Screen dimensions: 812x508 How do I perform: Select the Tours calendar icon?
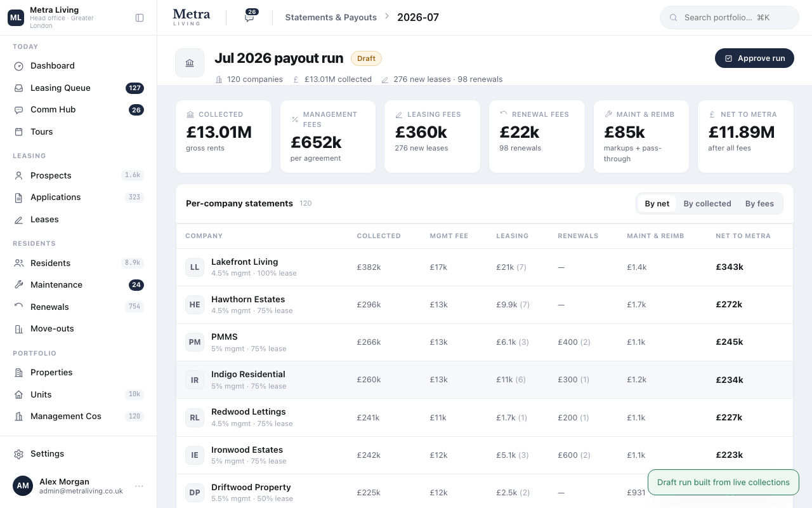(x=19, y=132)
